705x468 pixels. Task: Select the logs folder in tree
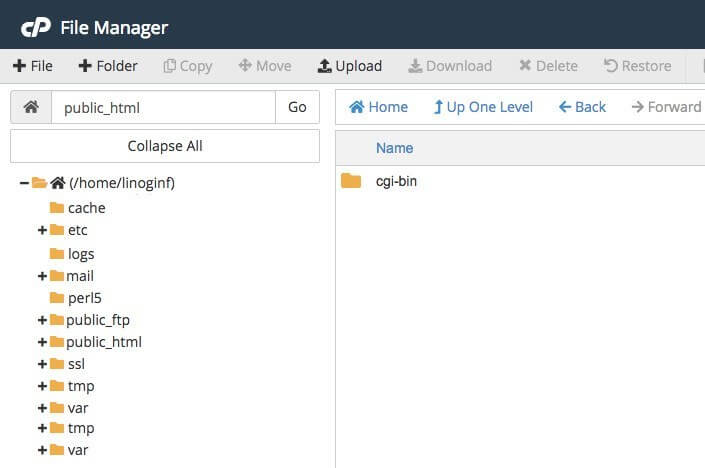(x=80, y=254)
